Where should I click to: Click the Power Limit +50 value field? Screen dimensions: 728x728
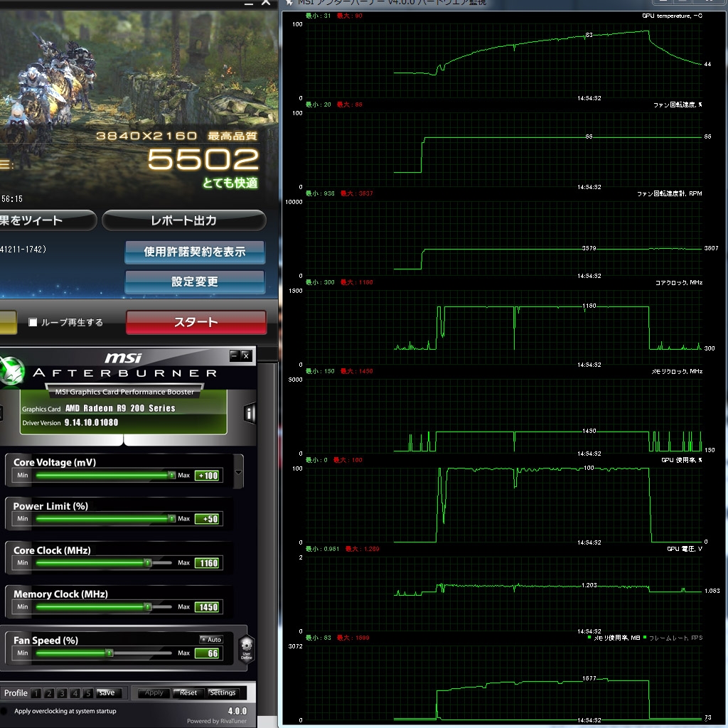click(208, 519)
